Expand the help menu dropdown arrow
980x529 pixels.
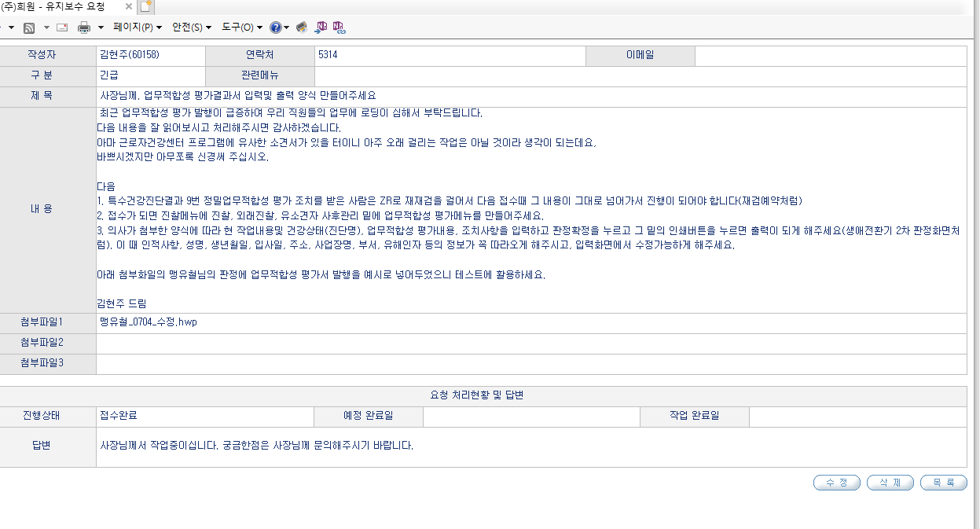287,28
